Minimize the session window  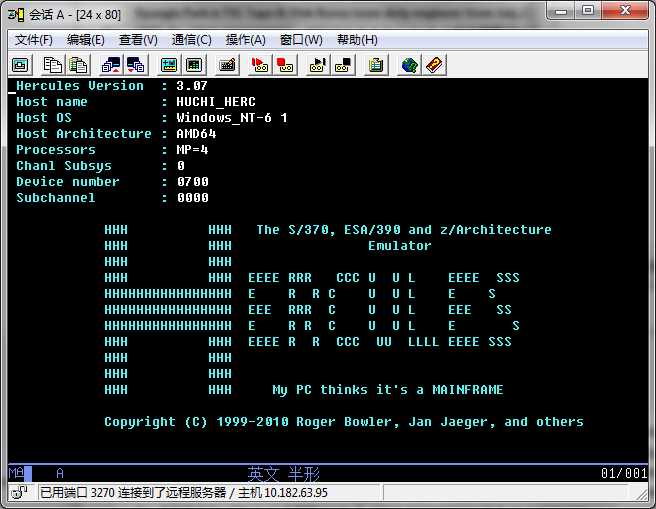tap(561, 11)
